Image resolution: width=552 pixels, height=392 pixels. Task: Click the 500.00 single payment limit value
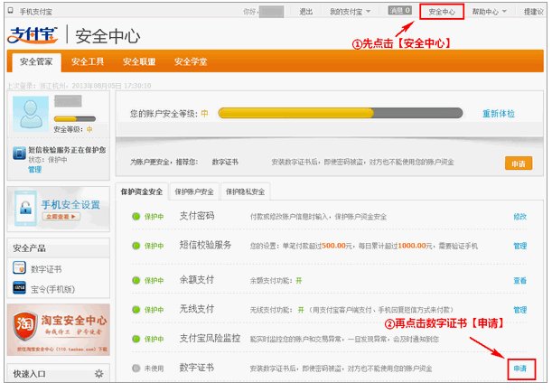point(334,246)
